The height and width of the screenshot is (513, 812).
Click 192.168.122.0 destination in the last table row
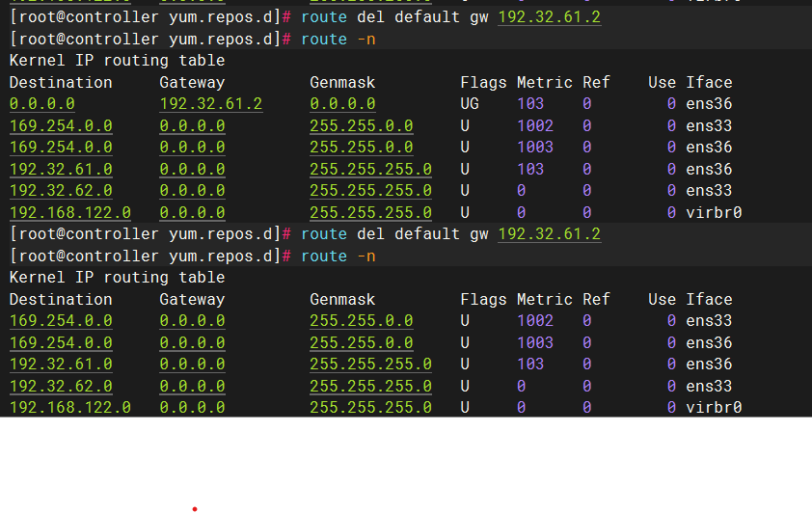point(69,408)
